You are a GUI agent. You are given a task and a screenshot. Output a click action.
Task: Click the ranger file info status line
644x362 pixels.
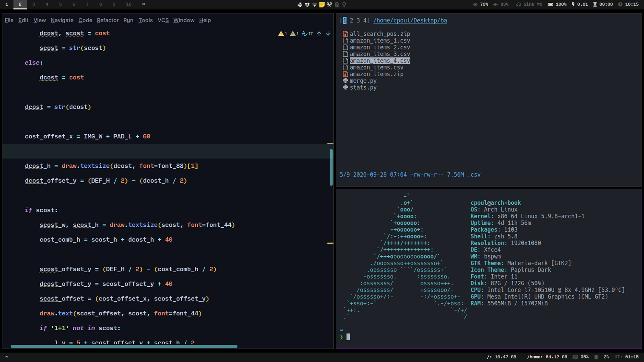pyautogui.click(x=410, y=175)
